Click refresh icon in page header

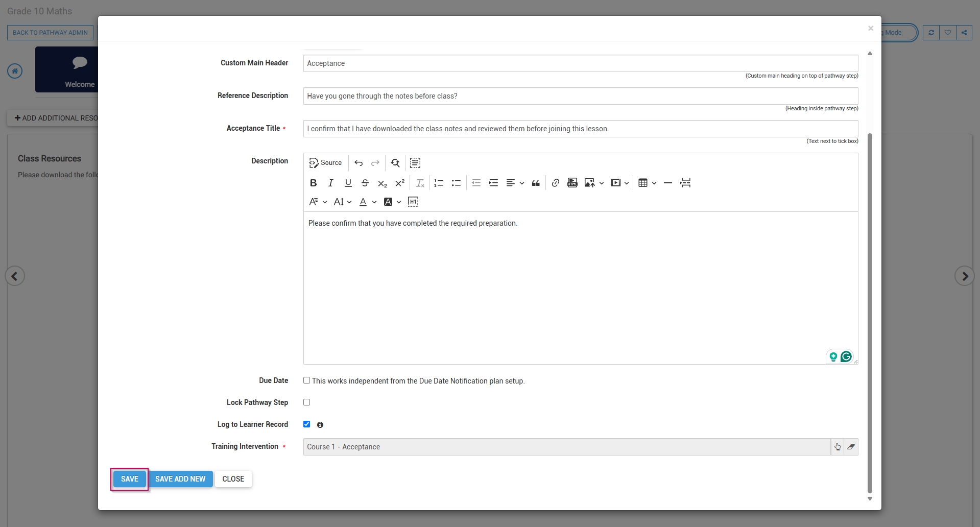[x=931, y=33]
